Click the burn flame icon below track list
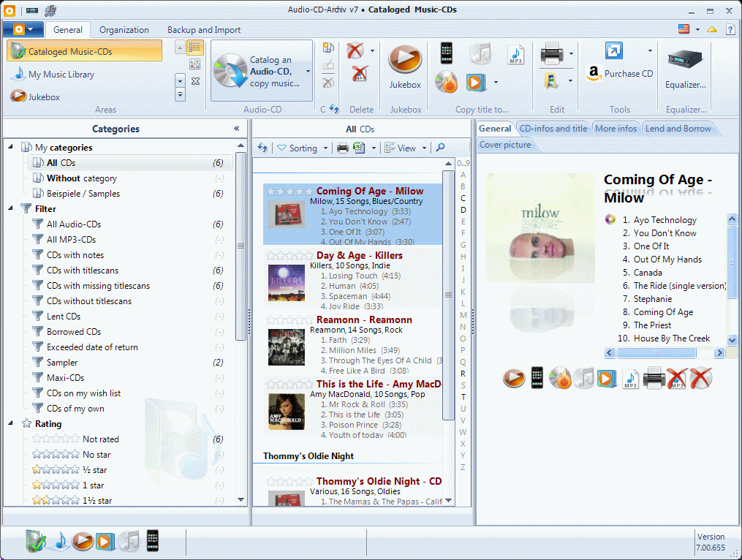This screenshot has width=742, height=560. click(x=560, y=378)
